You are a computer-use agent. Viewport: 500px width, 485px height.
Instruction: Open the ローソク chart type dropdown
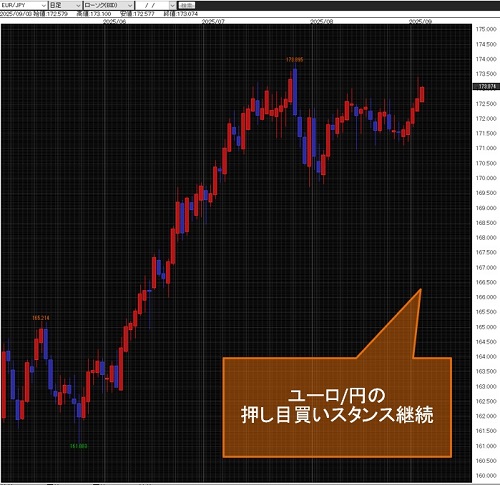click(109, 5)
